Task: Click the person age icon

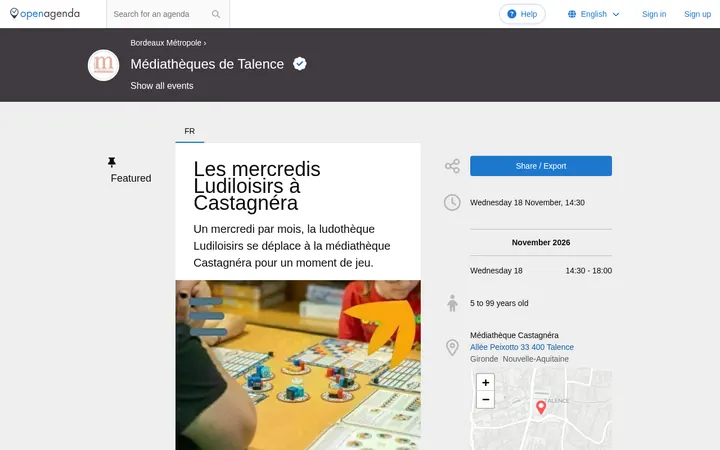Action: (x=452, y=303)
